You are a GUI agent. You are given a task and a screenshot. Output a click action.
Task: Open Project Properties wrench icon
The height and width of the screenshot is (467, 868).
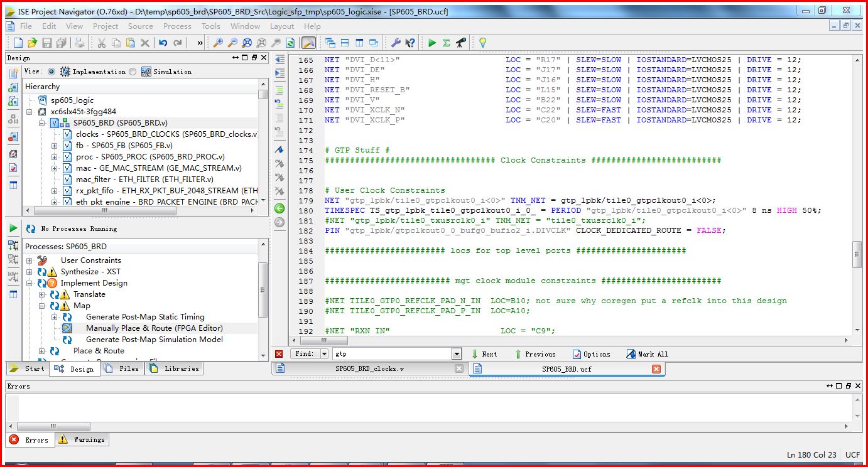pos(396,43)
